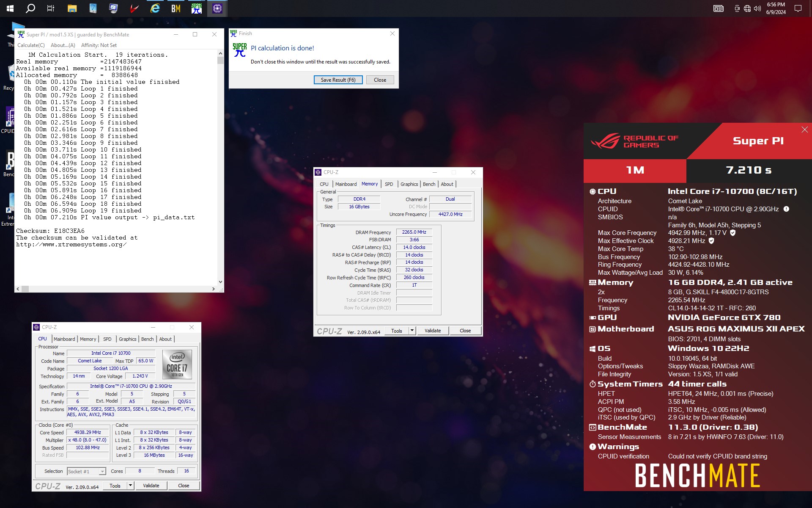Click Super PI horizontal scrollbar right arrow
Screen dimensions: 812x508
click(214, 289)
